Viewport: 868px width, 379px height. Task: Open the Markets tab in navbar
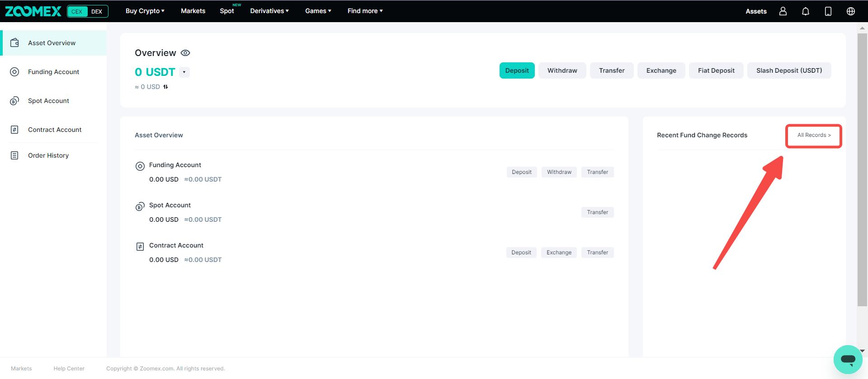193,11
